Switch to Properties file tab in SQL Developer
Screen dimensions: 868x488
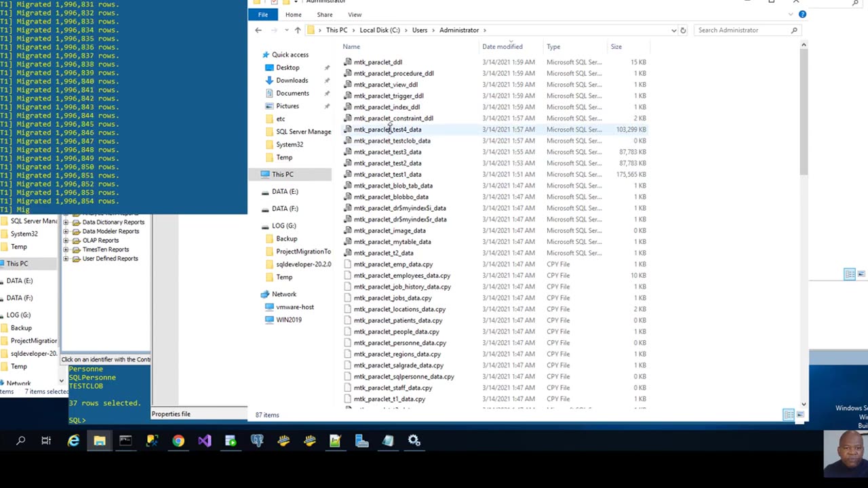tap(171, 414)
